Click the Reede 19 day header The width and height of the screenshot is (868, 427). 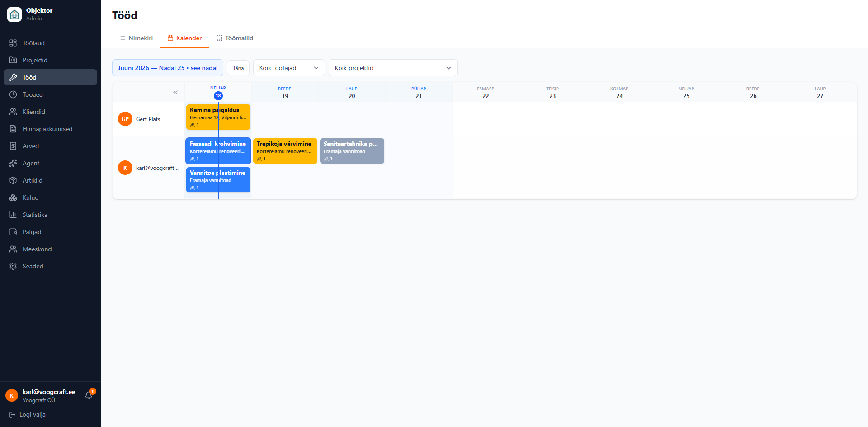click(x=285, y=92)
